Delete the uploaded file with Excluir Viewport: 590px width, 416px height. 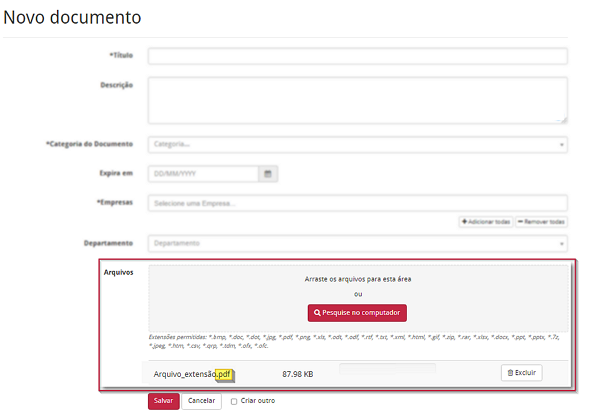coord(522,373)
